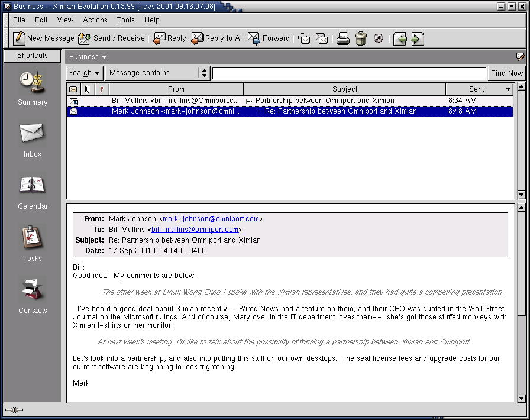This screenshot has width=530, height=420.
Task: Click the importance flag column header
Action: 102,89
